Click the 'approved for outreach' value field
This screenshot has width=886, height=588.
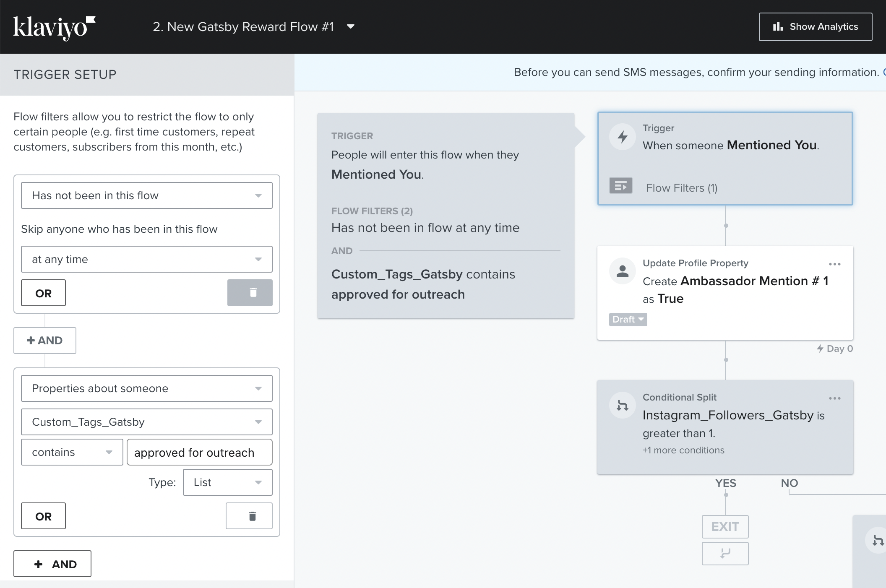[x=200, y=452]
